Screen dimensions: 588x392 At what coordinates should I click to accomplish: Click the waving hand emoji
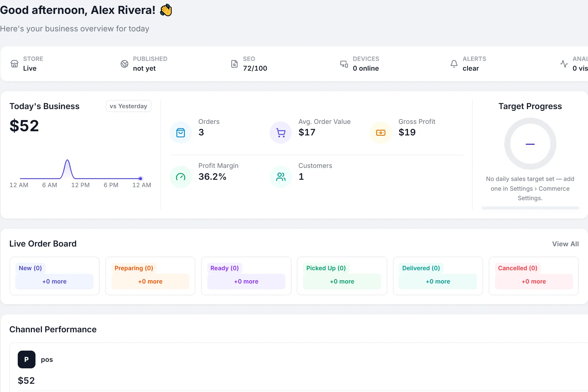[166, 10]
